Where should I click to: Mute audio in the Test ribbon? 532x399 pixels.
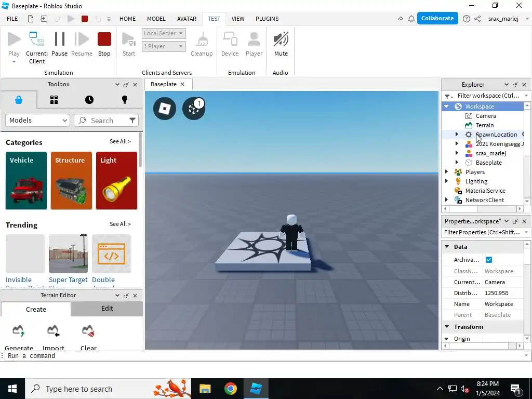click(x=281, y=44)
